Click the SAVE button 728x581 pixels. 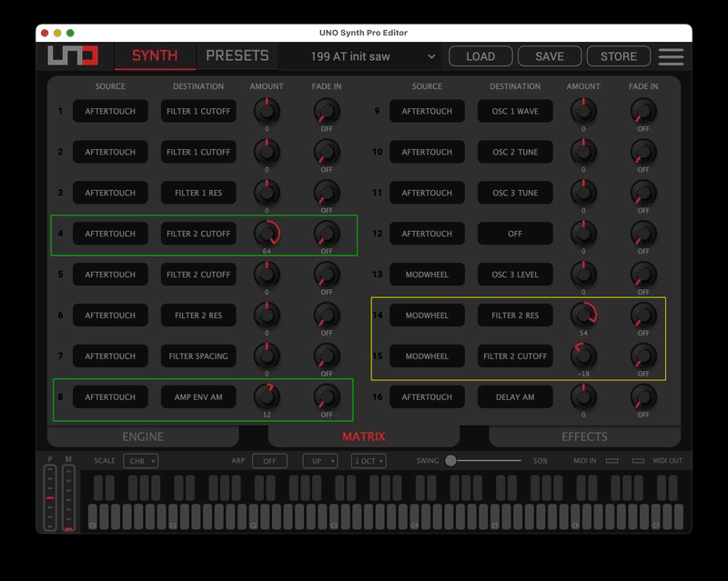click(550, 56)
